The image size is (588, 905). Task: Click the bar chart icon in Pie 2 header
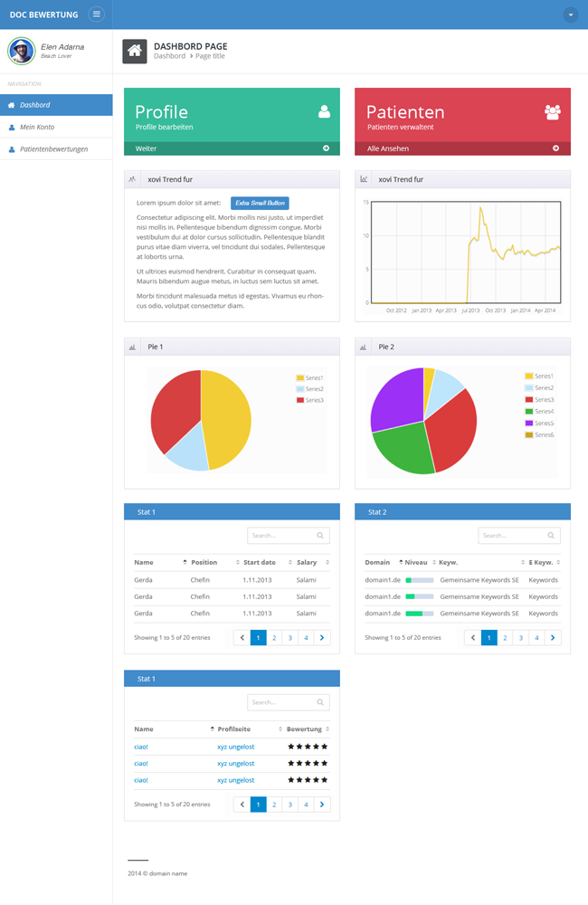click(363, 347)
